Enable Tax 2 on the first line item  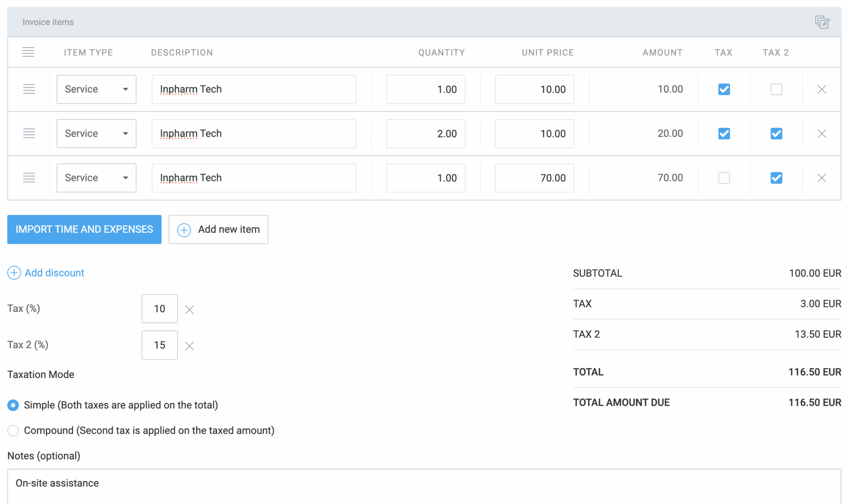tap(776, 89)
